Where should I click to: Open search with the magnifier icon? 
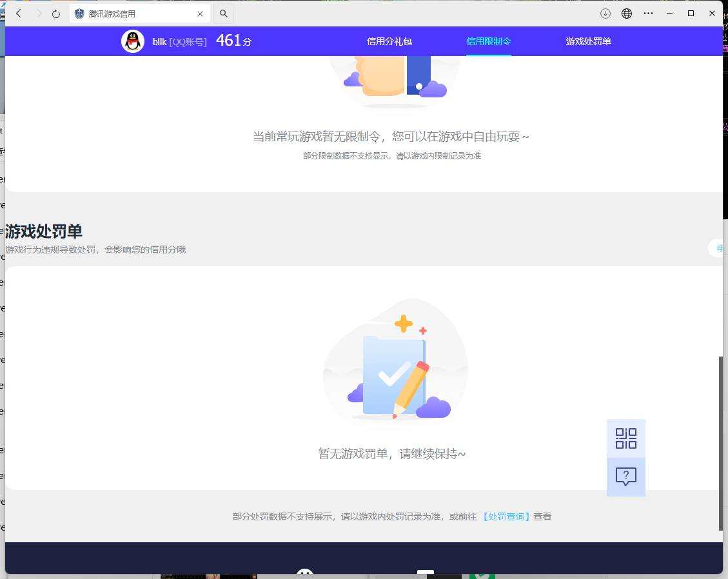[x=223, y=14]
